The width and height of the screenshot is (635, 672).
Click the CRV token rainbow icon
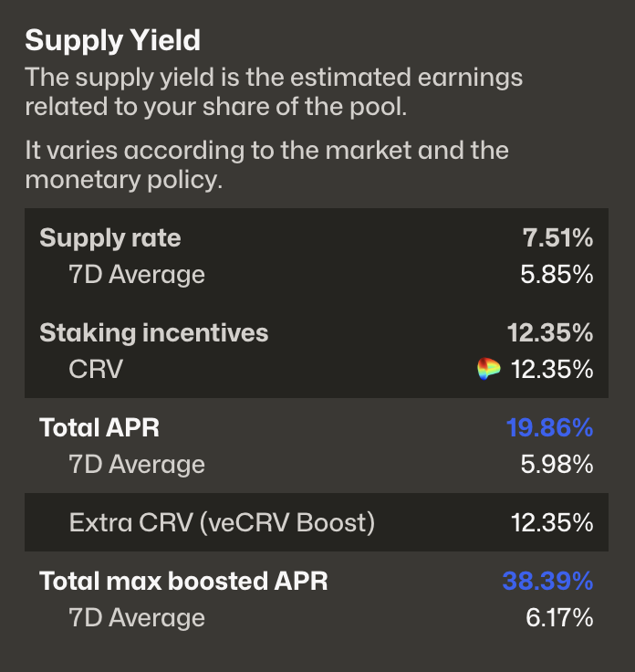(489, 370)
